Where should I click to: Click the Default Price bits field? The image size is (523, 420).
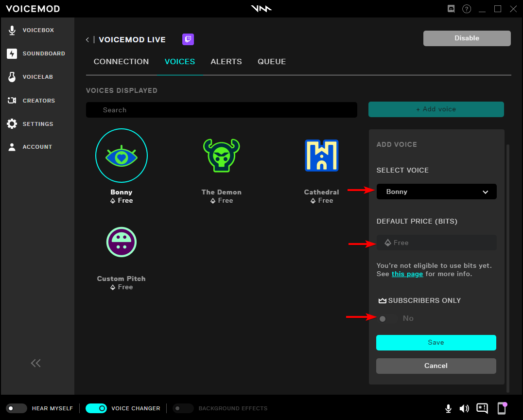click(436, 243)
